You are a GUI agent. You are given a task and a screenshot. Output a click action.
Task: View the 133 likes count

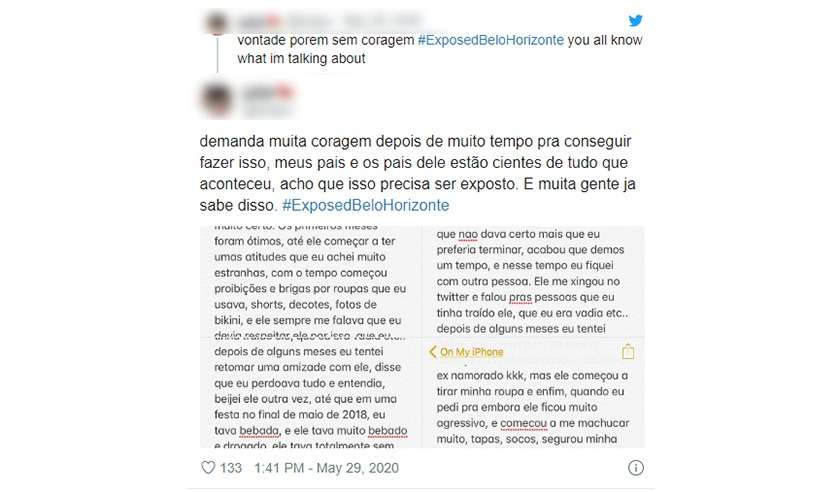pos(231,468)
